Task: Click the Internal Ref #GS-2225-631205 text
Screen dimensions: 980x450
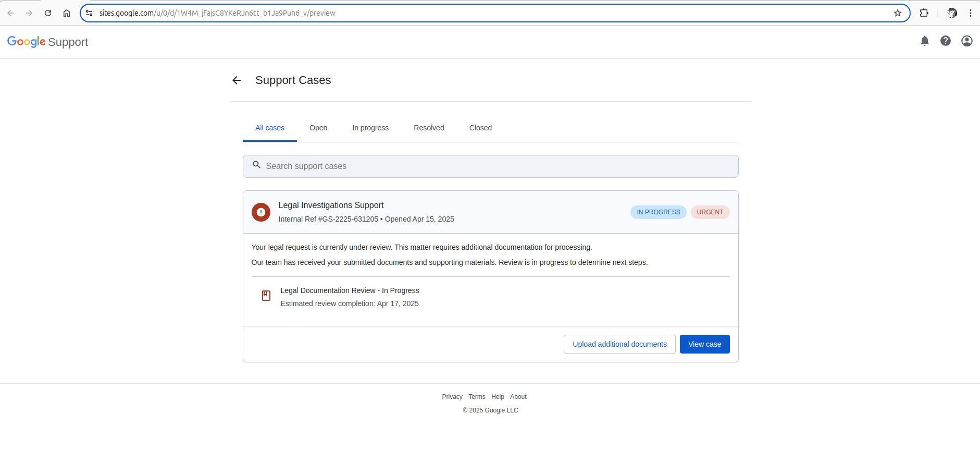Action: (x=328, y=219)
